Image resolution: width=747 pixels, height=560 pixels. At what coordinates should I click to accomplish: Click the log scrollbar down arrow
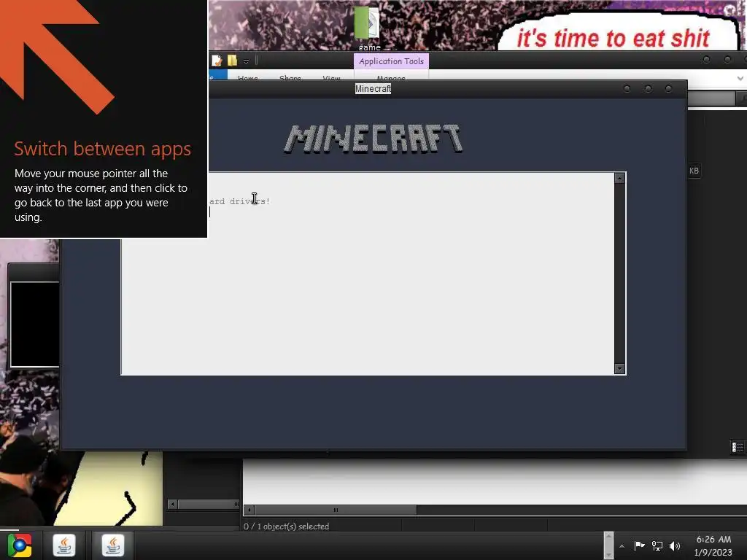pos(620,368)
